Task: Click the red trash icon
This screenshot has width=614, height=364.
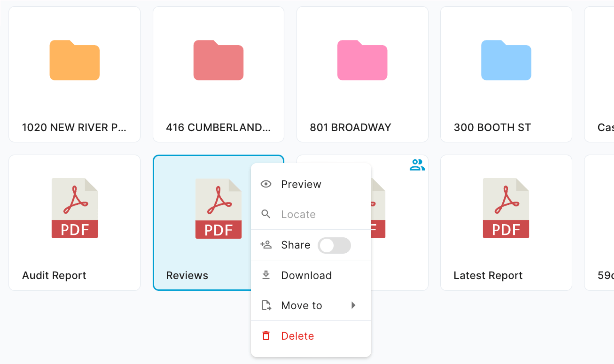Action: click(266, 336)
